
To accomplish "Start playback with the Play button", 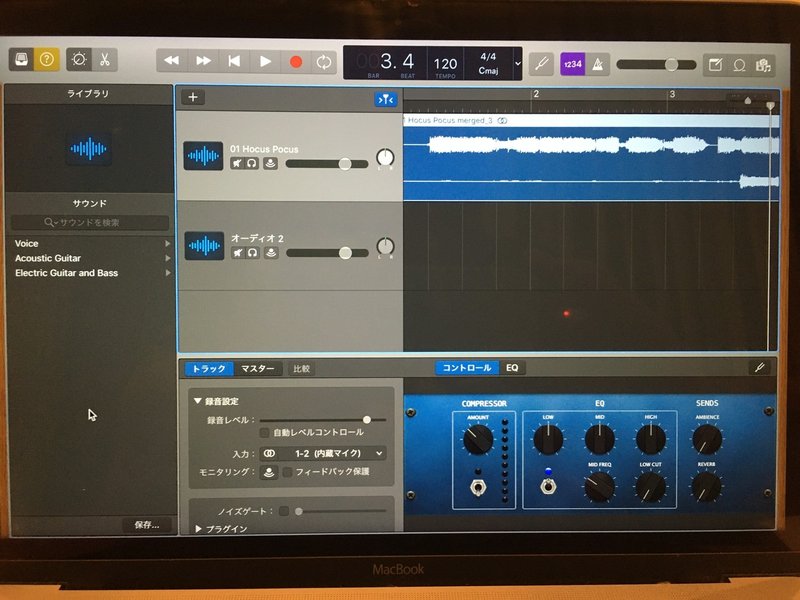I will click(x=265, y=62).
